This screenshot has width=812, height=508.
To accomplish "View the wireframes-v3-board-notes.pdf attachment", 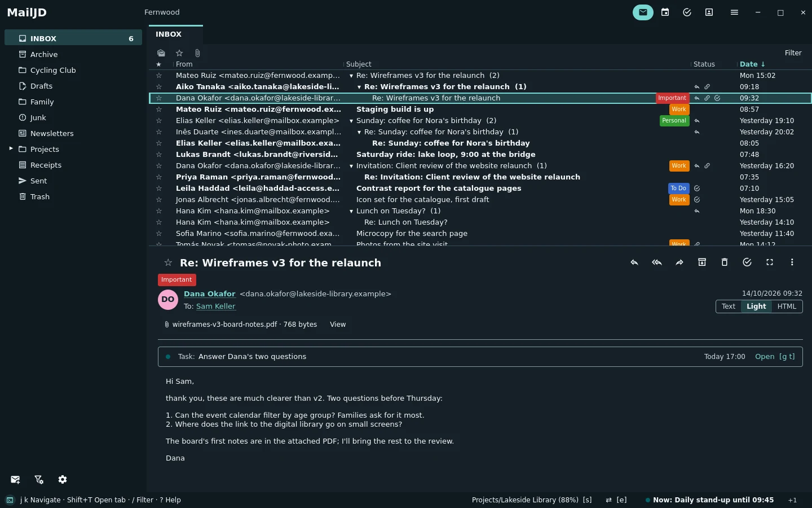I will (x=338, y=325).
